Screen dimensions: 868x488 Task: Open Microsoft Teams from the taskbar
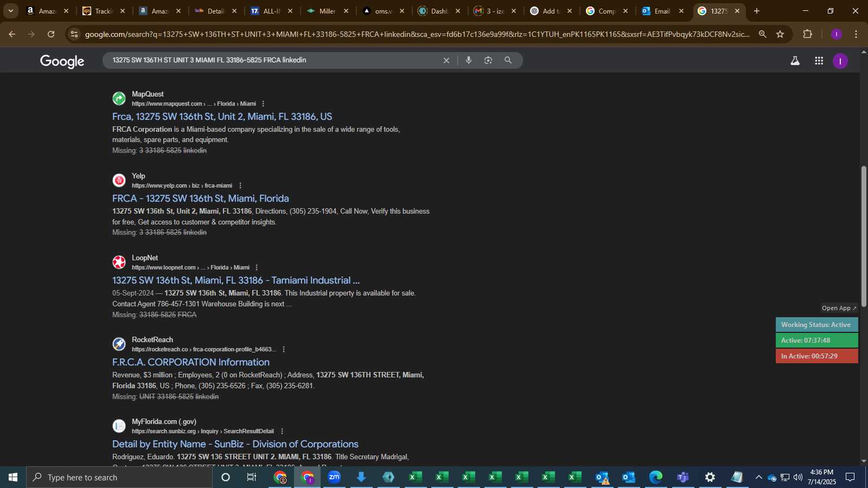point(683,477)
